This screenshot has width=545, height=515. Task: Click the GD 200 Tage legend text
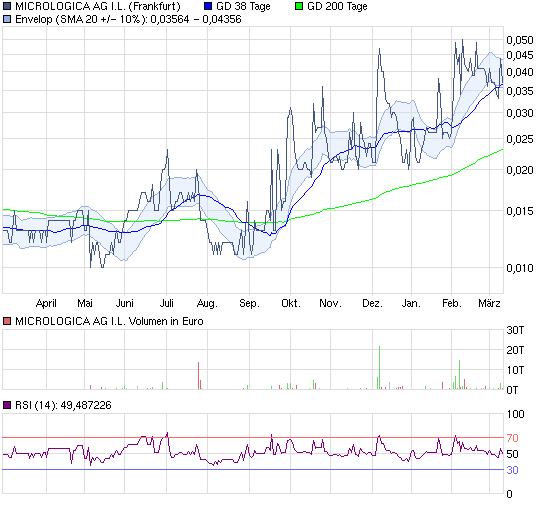click(x=337, y=7)
